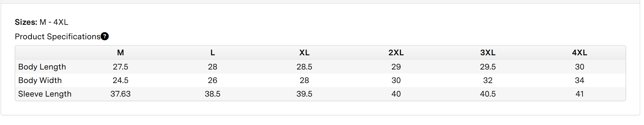Click the L sleeve length value 38.5
644x125 pixels.
[x=213, y=94]
